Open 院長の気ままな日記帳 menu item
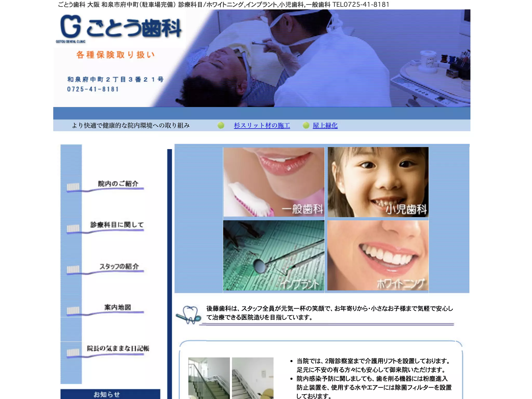 point(118,348)
